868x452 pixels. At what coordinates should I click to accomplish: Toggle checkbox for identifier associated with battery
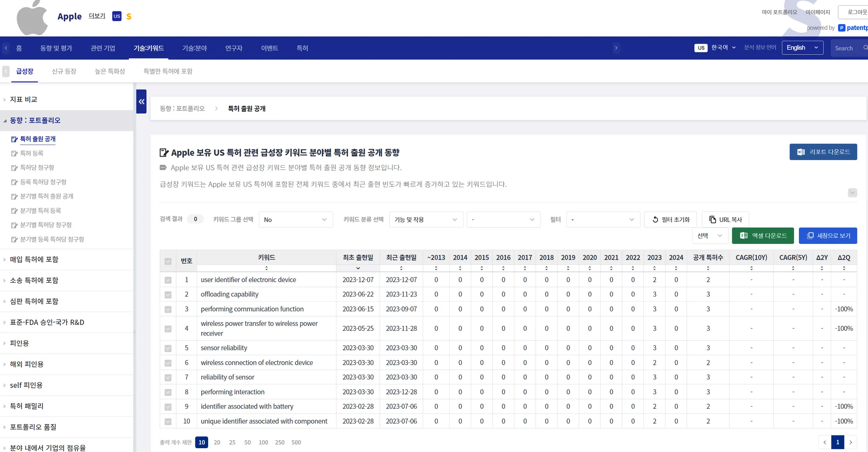tap(168, 407)
